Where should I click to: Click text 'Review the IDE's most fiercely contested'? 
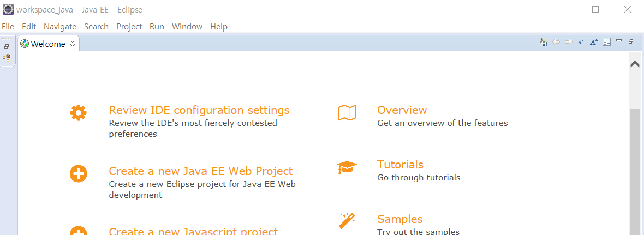click(193, 123)
